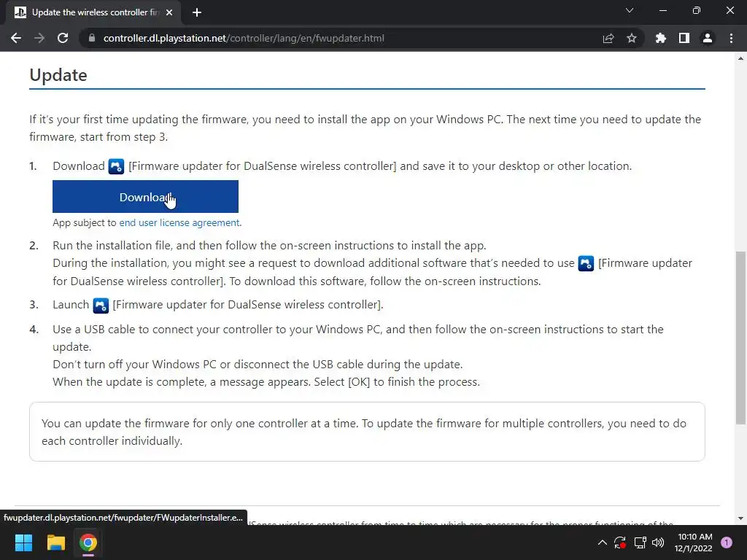Screen dimensions: 747x560
Task: Open the Chrome profile avatar menu
Action: (708, 38)
